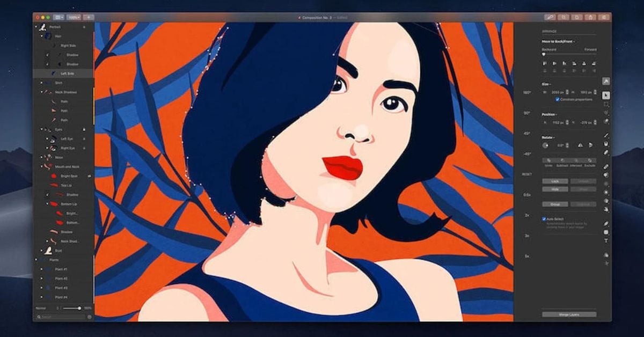Click the Left Side layer thumbnail
Image resolution: width=644 pixels, height=337 pixels.
54,73
